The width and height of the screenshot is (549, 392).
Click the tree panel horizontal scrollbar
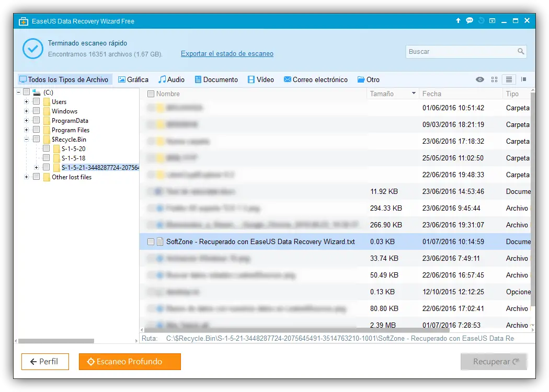point(56,341)
